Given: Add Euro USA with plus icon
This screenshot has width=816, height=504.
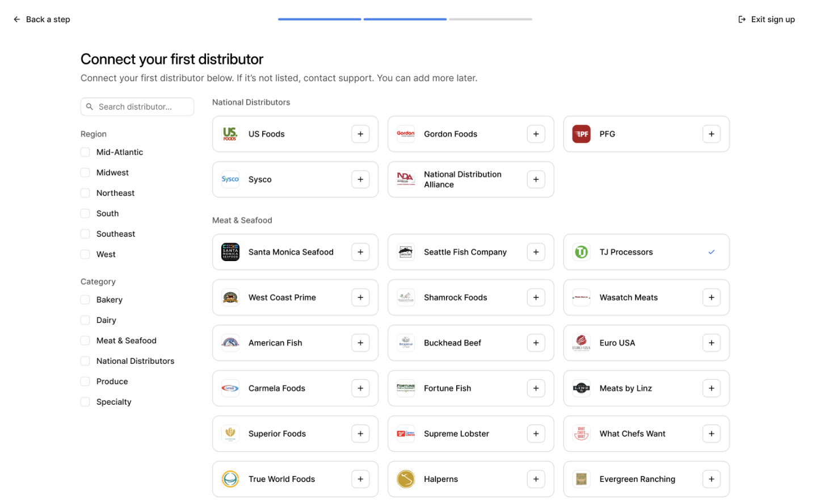Looking at the screenshot, I should [711, 343].
